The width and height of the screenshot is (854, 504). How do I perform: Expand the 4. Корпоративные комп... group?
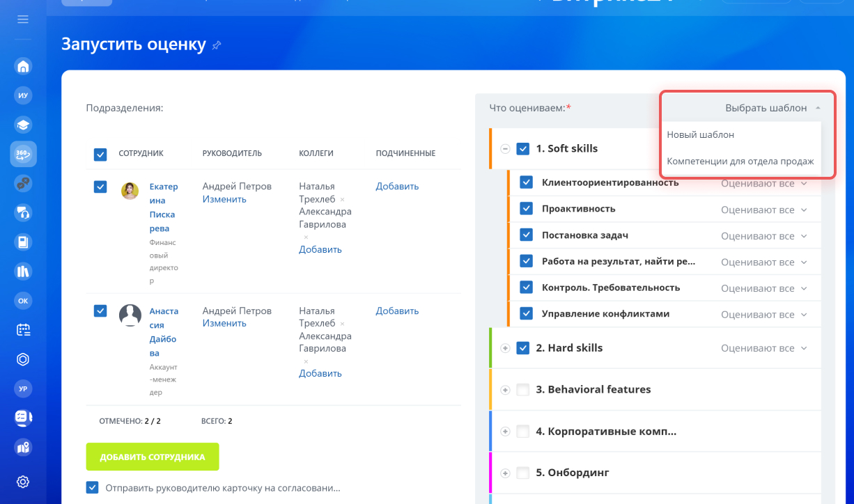pos(505,432)
